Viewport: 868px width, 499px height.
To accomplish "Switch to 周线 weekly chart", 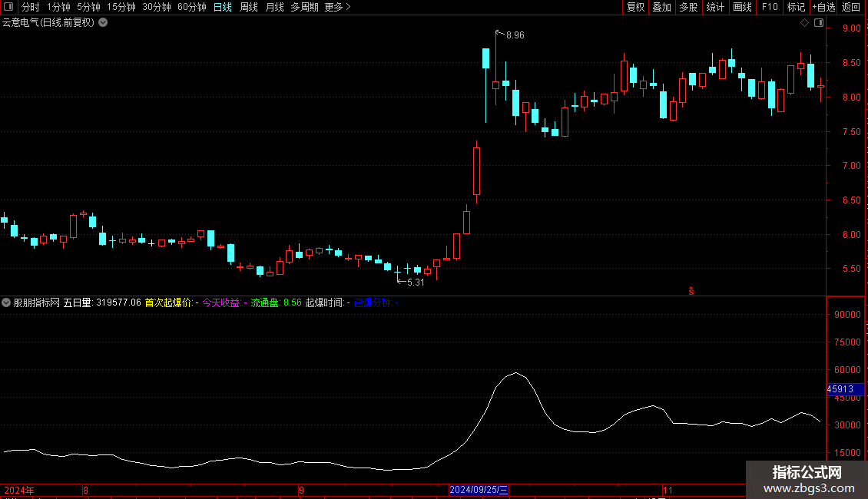I will tap(249, 7).
